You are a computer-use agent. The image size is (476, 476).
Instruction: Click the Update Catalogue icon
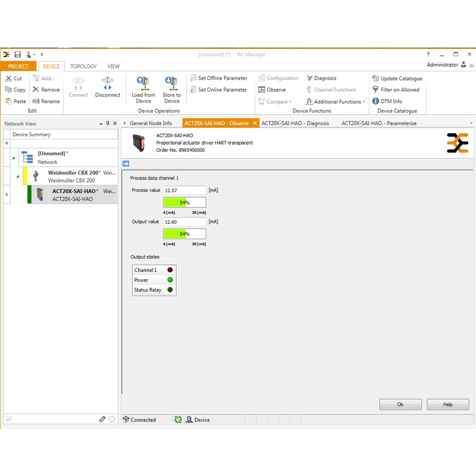pos(375,79)
